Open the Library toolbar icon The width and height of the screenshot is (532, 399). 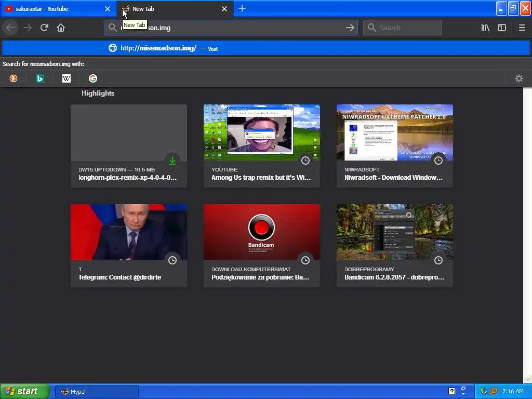485,28
